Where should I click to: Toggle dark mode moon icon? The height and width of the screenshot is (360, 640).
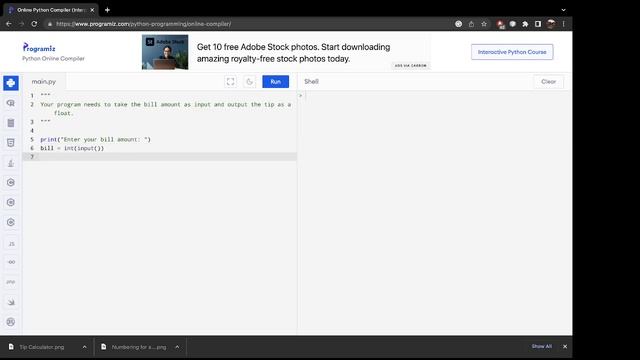coord(249,82)
